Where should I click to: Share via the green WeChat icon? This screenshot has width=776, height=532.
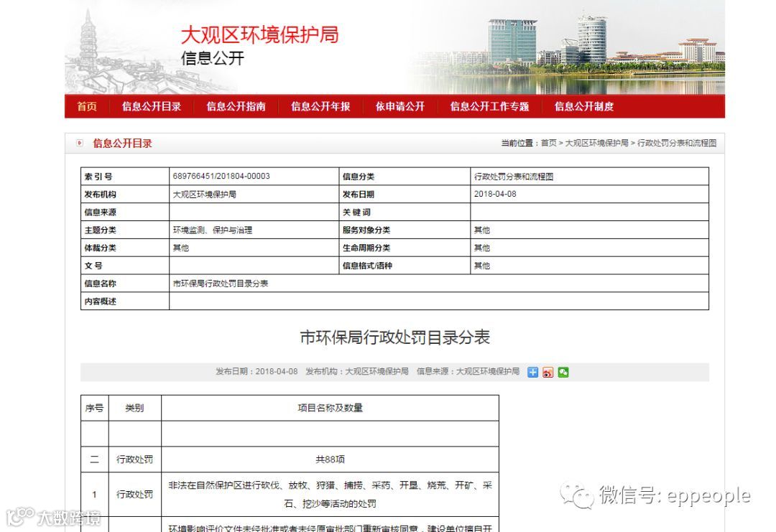563,373
